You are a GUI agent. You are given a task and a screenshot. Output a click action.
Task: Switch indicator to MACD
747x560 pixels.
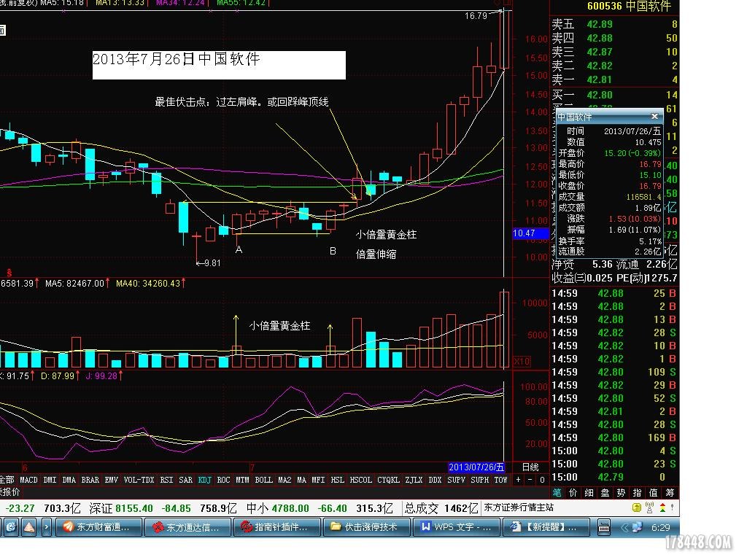(x=28, y=480)
